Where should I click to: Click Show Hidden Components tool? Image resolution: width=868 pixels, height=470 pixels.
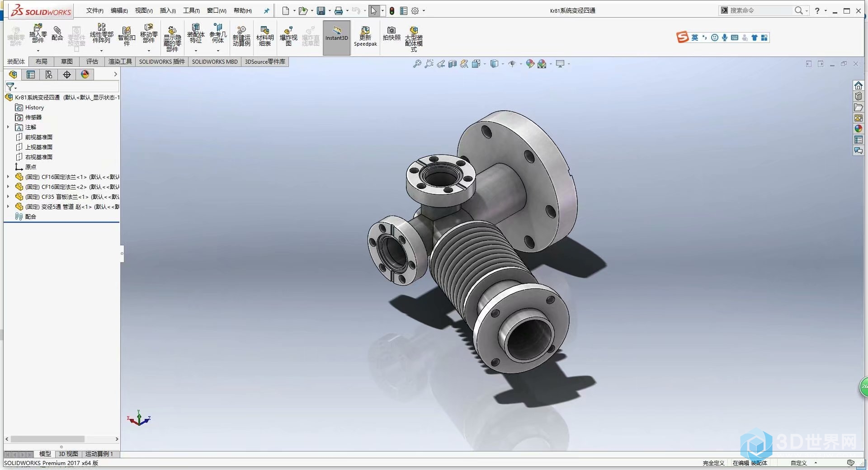(172, 38)
